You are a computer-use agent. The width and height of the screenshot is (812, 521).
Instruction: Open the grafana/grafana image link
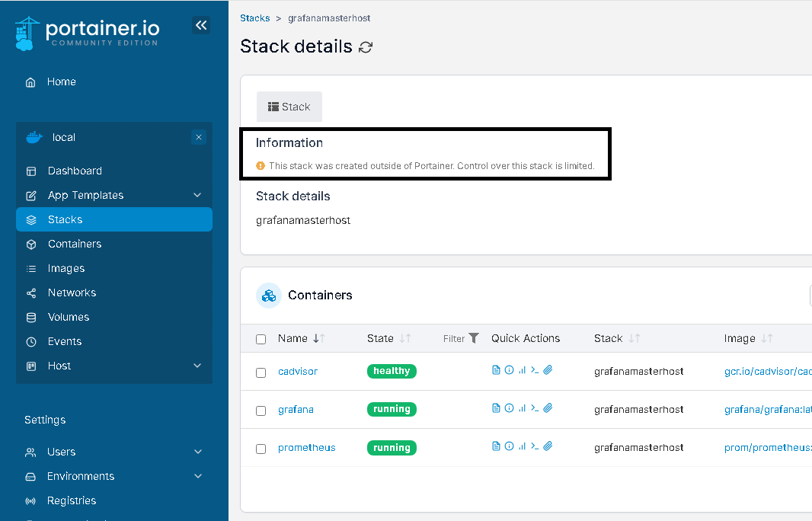point(768,410)
